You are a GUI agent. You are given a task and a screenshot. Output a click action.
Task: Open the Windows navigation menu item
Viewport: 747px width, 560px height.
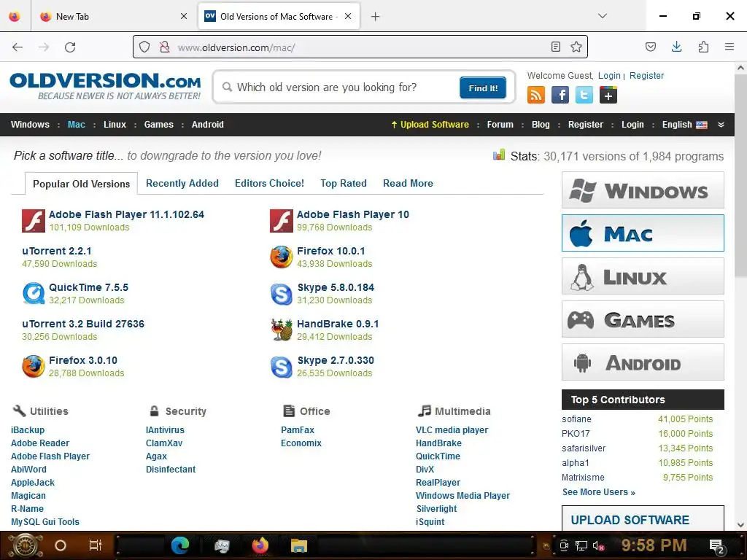click(30, 125)
